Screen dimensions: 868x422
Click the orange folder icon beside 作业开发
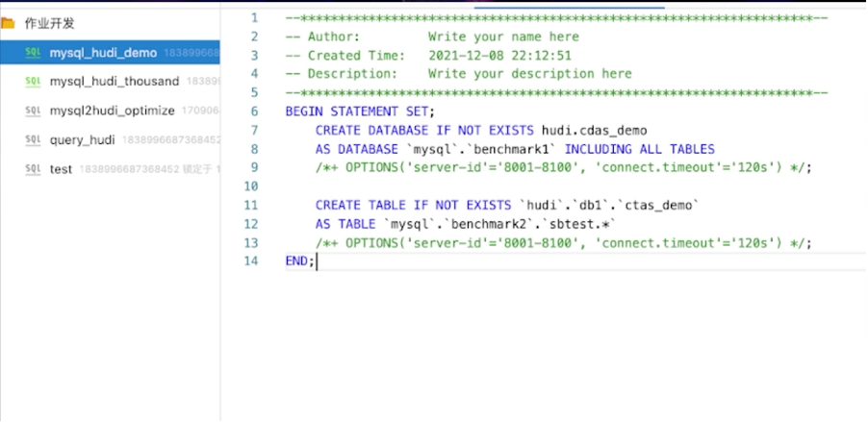tap(8, 23)
